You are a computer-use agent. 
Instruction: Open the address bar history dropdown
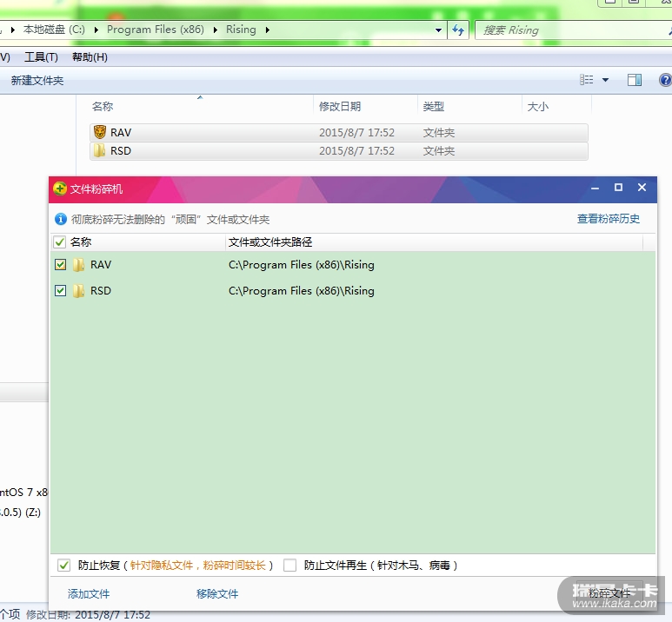pyautogui.click(x=438, y=30)
